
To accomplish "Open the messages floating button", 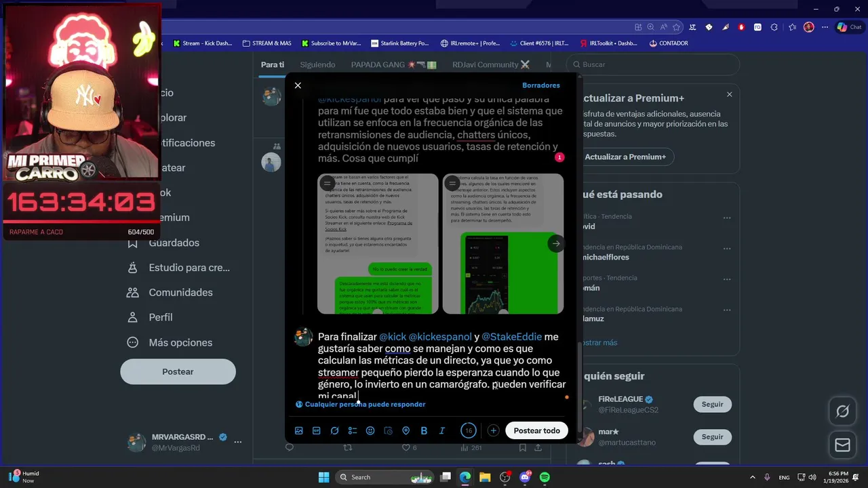I will point(843,445).
